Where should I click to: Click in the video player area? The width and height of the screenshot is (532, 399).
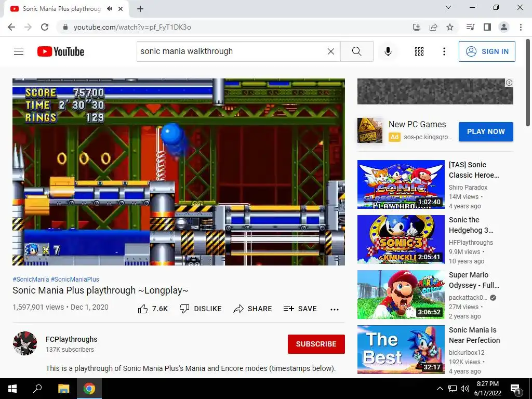tap(179, 171)
